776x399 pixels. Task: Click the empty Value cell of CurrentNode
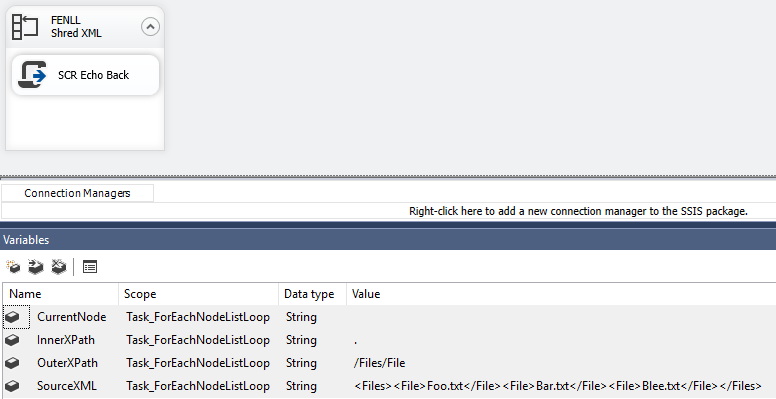561,317
